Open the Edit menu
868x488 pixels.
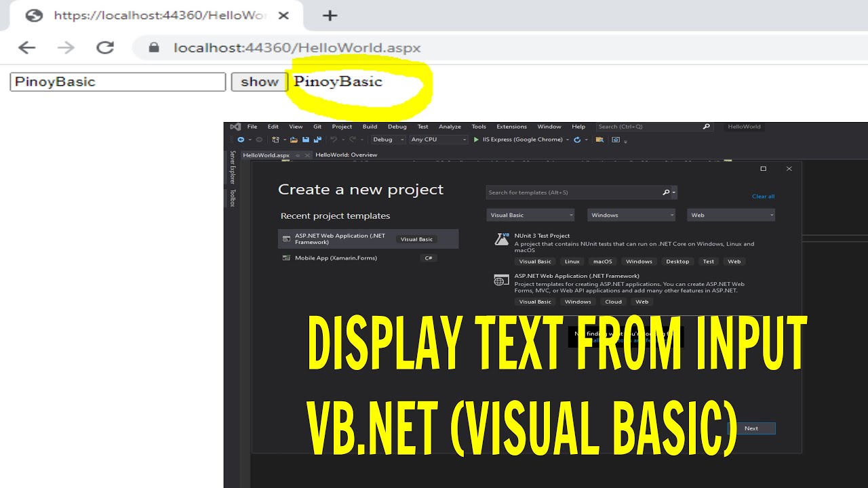pyautogui.click(x=273, y=127)
